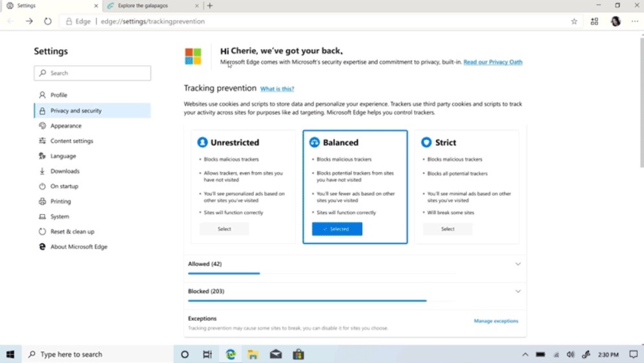Open File Explorer from taskbar
644x363 pixels.
(253, 355)
